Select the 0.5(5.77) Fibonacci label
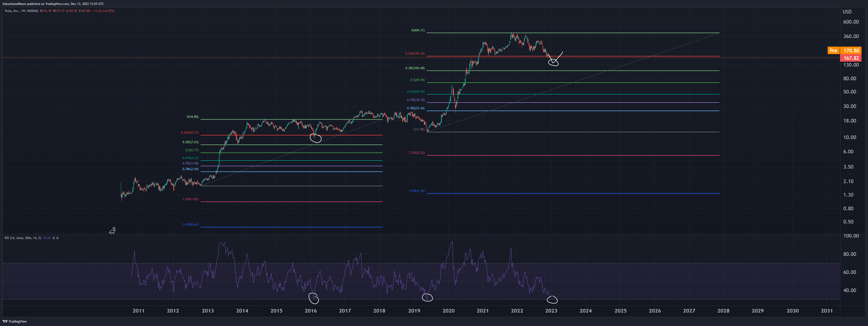The image size is (868, 326). click(192, 150)
